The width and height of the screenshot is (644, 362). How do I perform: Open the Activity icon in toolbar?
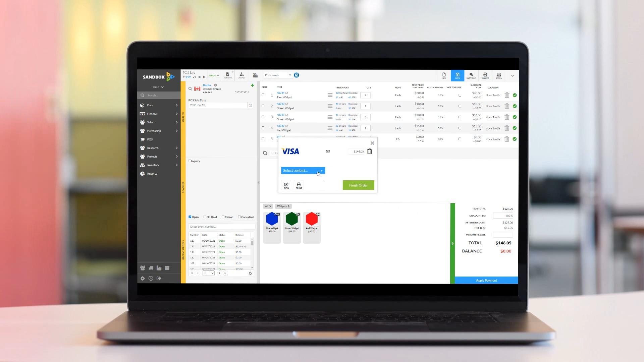pos(227,75)
